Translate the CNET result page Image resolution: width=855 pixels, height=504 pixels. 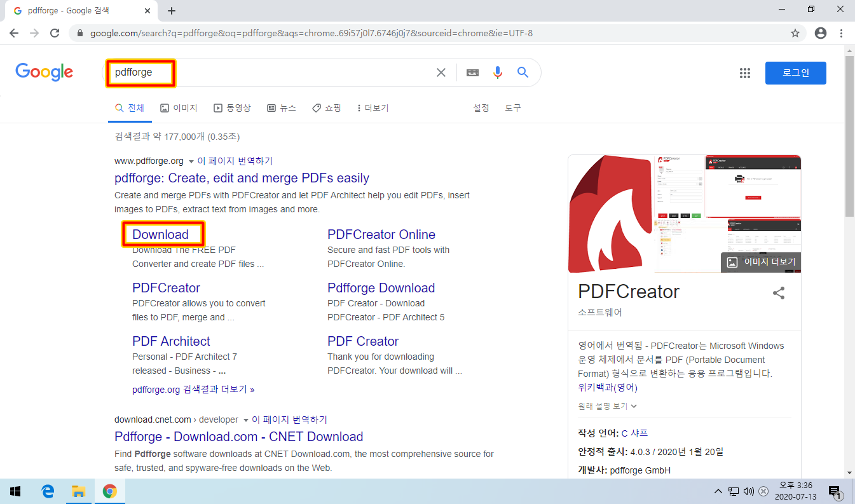[x=290, y=419]
